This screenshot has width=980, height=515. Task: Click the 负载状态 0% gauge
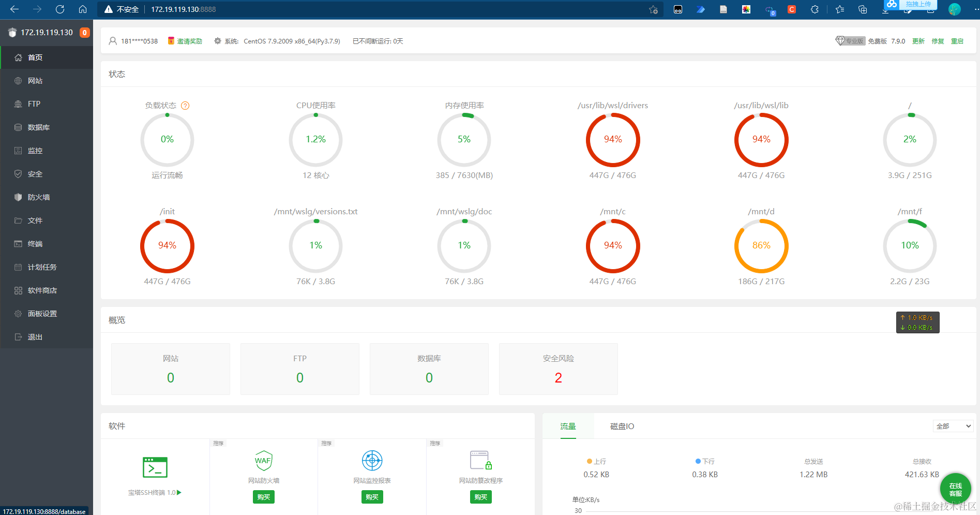(167, 140)
